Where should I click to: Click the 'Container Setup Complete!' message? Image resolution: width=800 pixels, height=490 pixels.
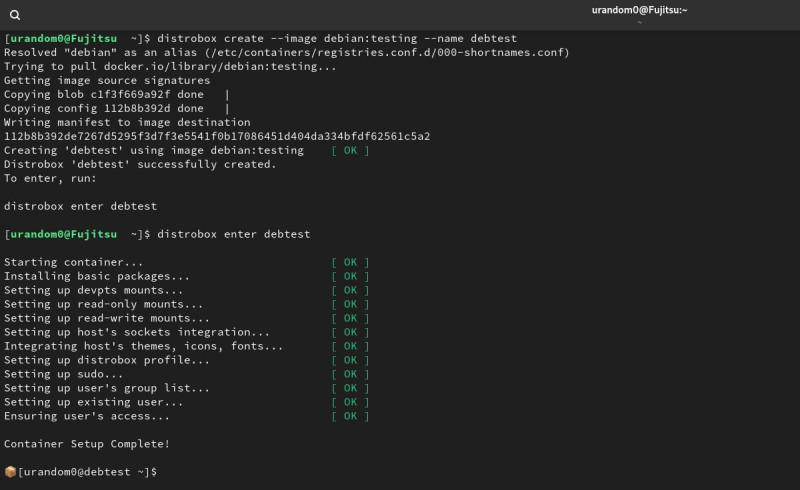click(87, 443)
